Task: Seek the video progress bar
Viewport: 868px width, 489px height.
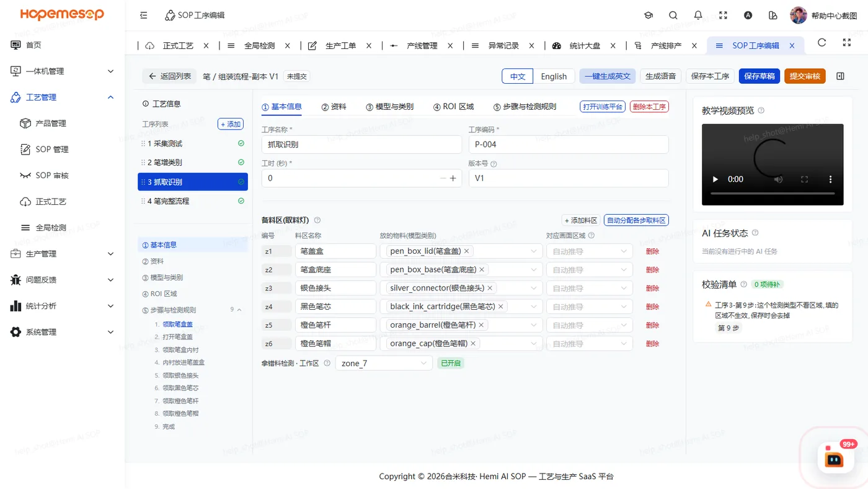Action: (772, 194)
